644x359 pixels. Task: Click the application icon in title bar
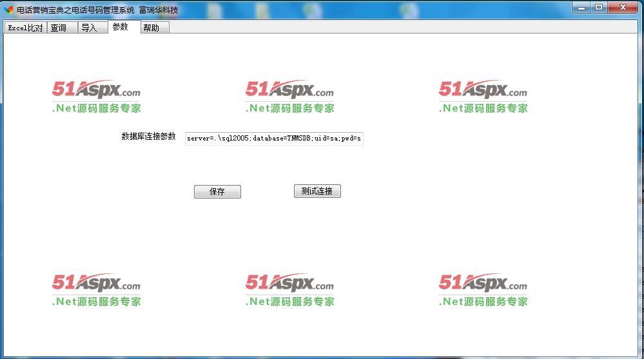coord(8,10)
